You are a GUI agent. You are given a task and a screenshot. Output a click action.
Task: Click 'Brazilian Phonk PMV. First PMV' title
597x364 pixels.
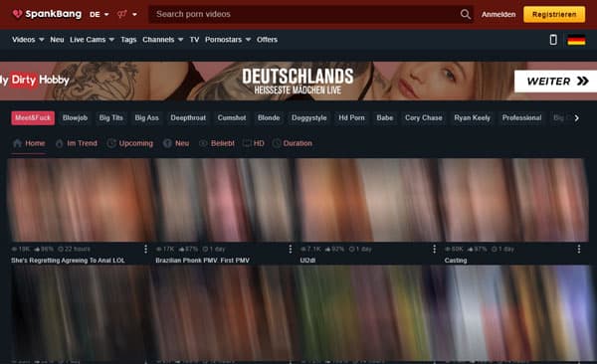coord(203,261)
